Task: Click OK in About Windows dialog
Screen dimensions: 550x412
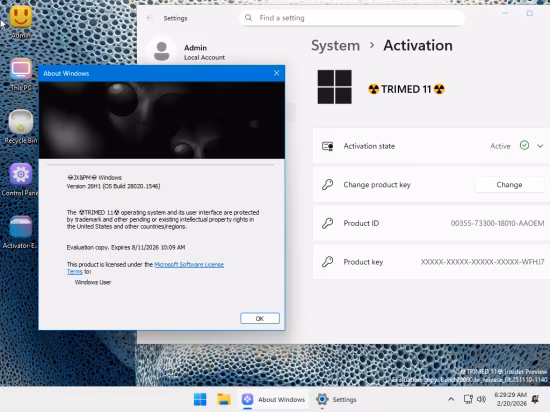Action: click(x=260, y=318)
